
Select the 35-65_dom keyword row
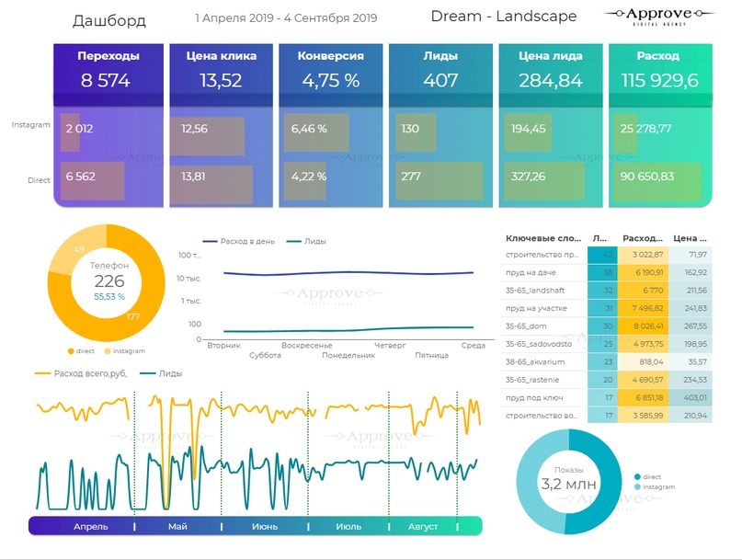click(x=606, y=326)
